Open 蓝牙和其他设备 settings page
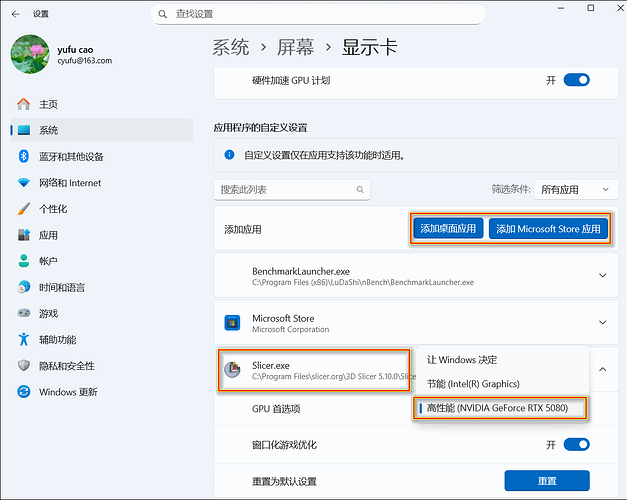Image resolution: width=627 pixels, height=500 pixels. pos(102,156)
